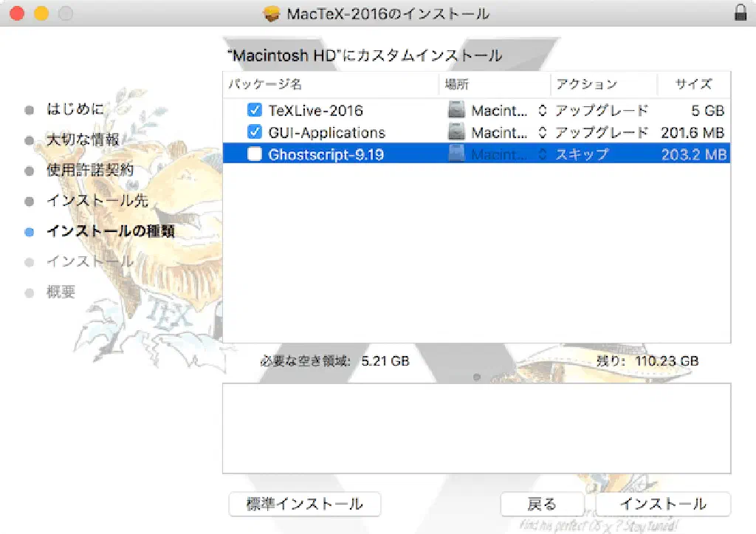Click the empty package description box
This screenshot has width=756, height=534.
tap(476, 428)
